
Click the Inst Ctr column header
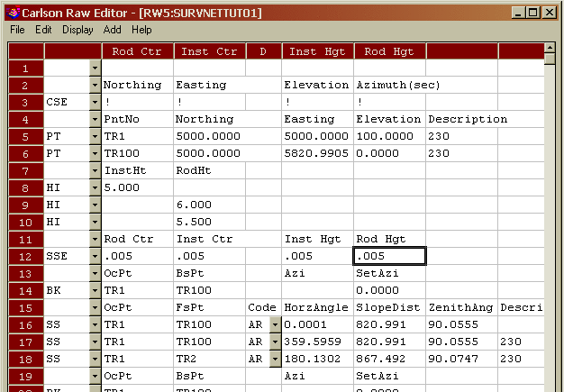click(x=209, y=51)
